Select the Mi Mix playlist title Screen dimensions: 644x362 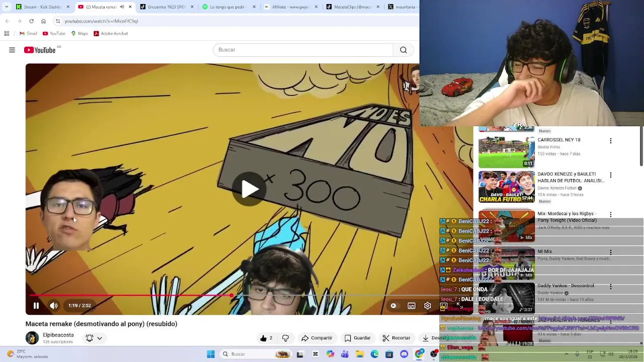coord(545,251)
